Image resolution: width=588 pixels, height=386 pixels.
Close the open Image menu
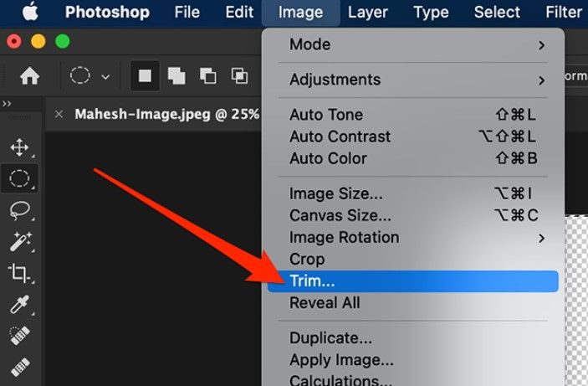point(301,13)
